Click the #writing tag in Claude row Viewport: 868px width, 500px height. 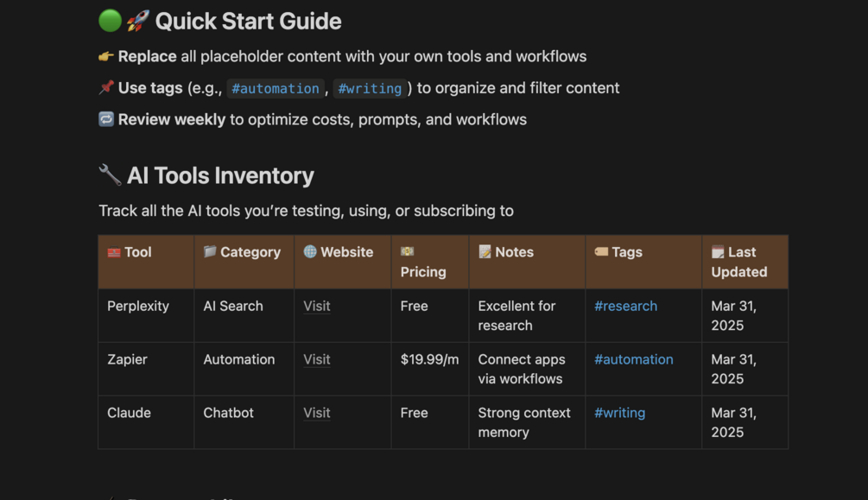pyautogui.click(x=619, y=413)
